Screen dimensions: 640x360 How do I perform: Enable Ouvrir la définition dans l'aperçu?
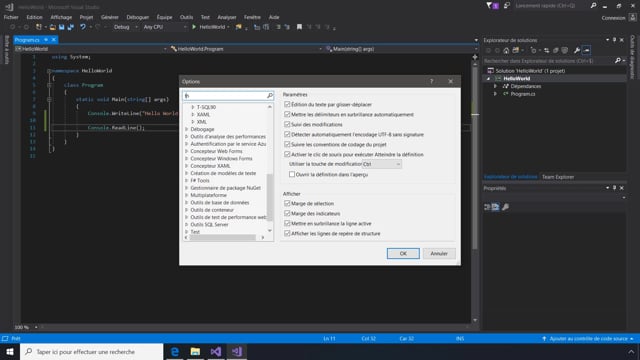292,174
